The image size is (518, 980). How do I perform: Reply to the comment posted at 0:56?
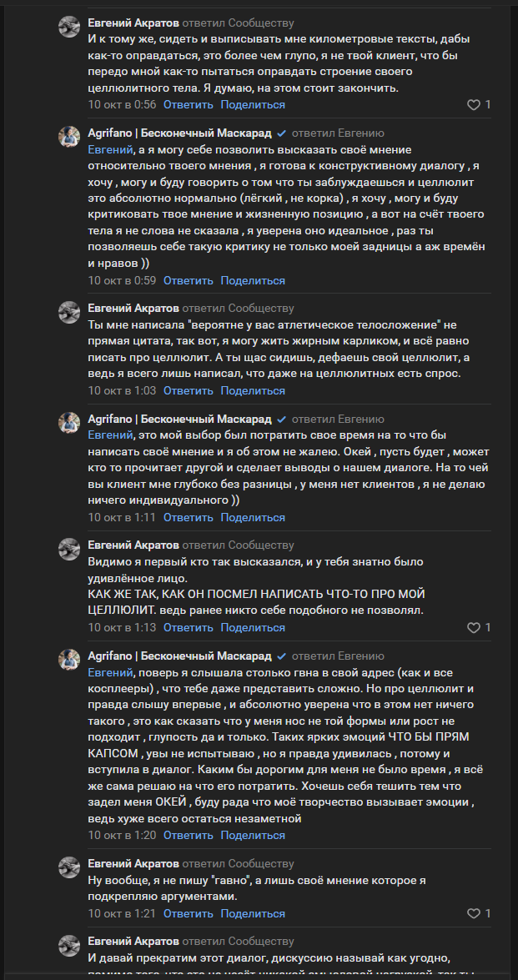(x=189, y=105)
